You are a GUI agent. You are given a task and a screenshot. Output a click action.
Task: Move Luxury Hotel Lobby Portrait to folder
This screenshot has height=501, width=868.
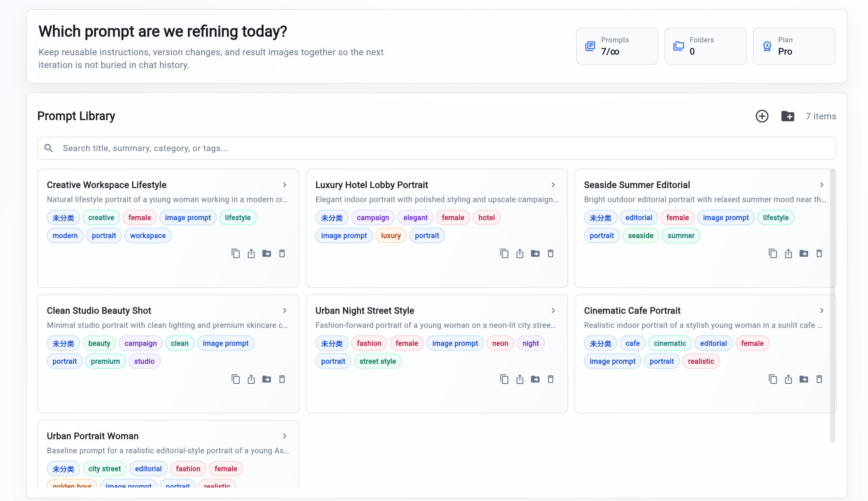[535, 254]
